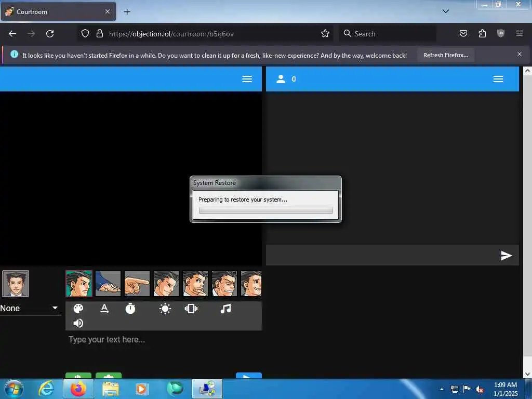Click the second green button below the text box

point(109,376)
